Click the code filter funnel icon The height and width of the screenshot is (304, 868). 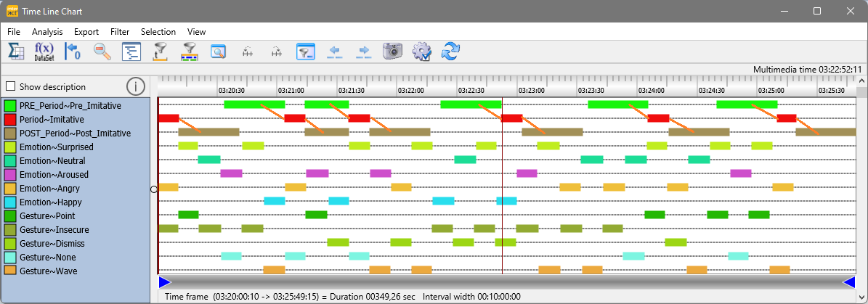click(190, 52)
